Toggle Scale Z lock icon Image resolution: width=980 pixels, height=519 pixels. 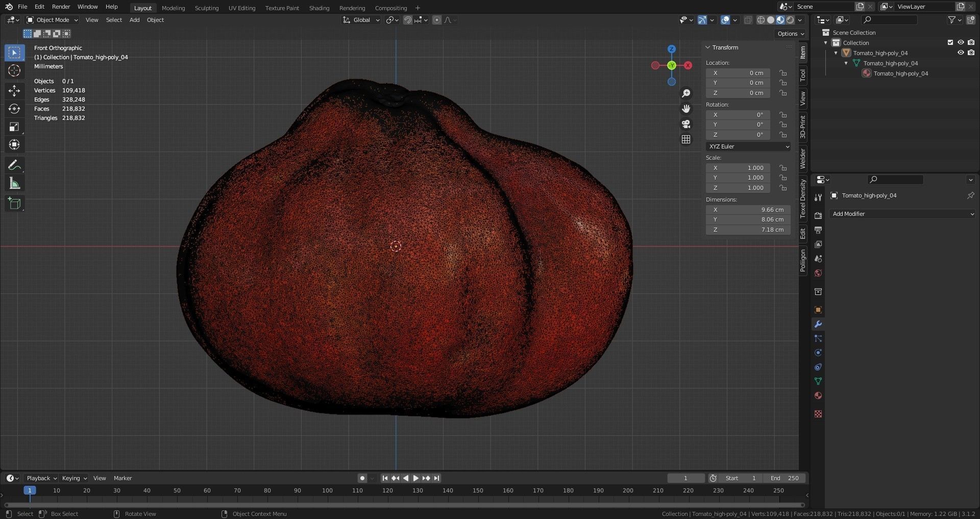tap(782, 188)
